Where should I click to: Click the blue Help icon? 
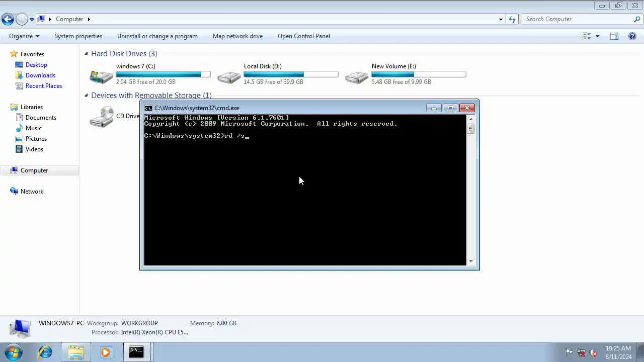pos(633,36)
